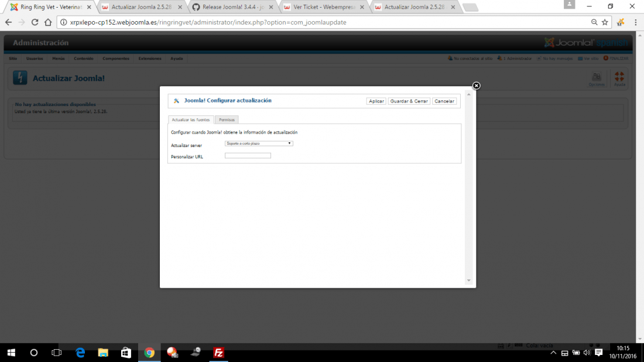Show hidden system tray icons
The image size is (644, 362).
point(553,353)
